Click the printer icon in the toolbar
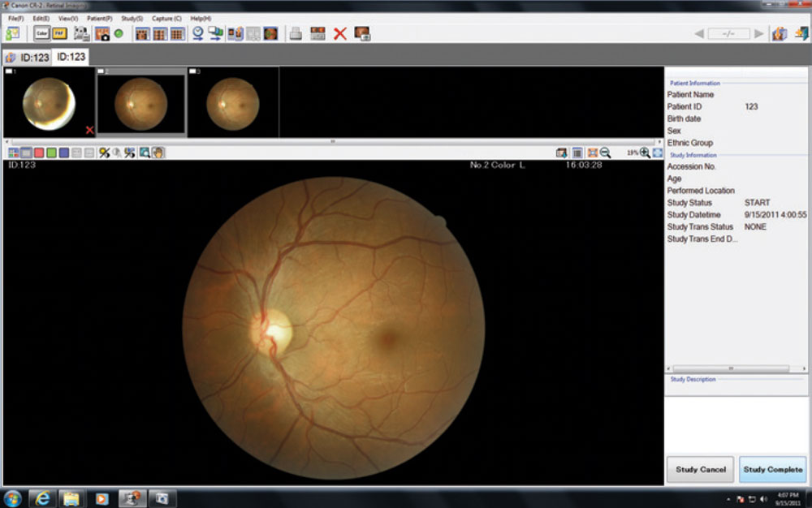This screenshot has width=812, height=508. 296,33
